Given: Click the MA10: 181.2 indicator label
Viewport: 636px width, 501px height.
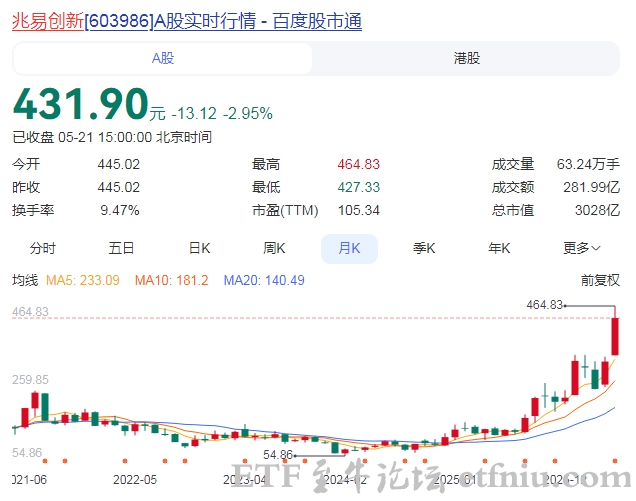Looking at the screenshot, I should coord(172,280).
